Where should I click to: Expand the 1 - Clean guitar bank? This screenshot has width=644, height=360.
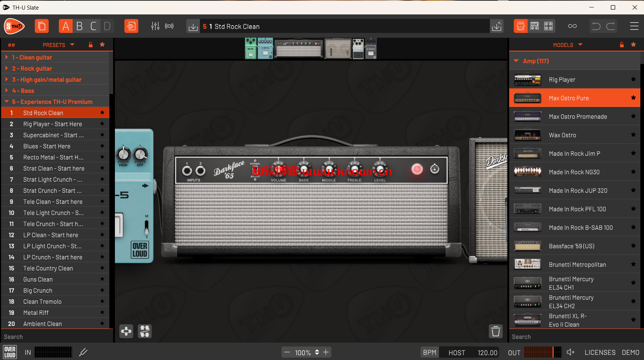click(55, 57)
